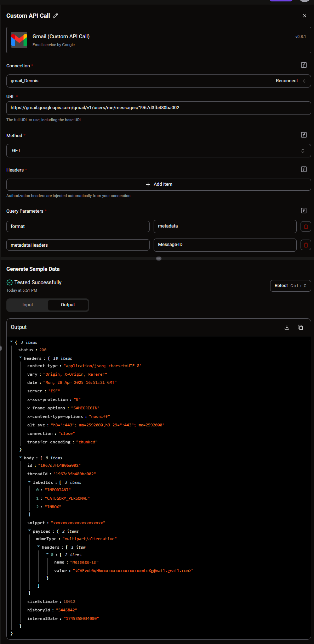The image size is (314, 644).
Task: Close the Custom API Call panel
Action: 304,16
